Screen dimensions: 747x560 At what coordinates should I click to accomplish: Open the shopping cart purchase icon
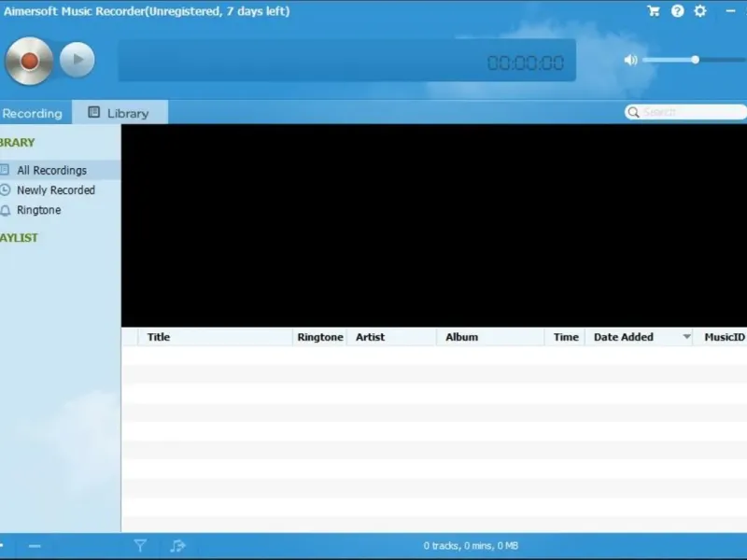click(654, 11)
